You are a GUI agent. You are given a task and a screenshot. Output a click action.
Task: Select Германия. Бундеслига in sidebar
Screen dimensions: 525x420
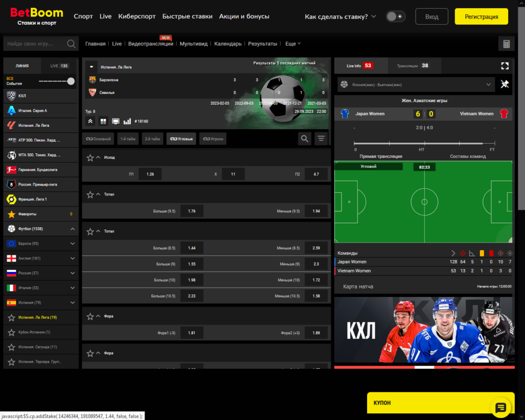pos(41,170)
